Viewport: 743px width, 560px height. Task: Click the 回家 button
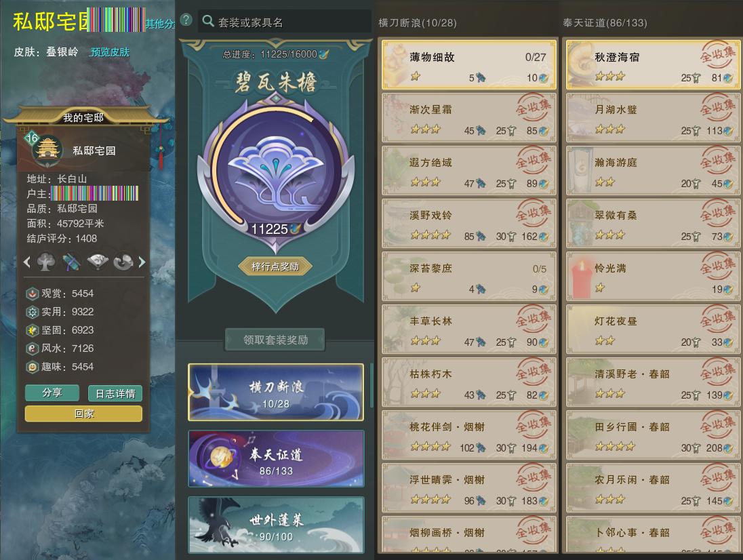tap(83, 414)
